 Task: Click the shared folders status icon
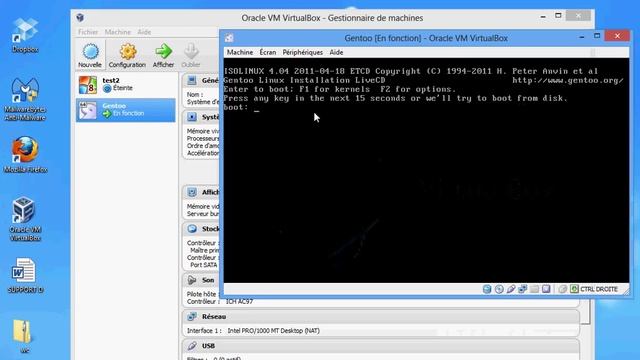534,289
